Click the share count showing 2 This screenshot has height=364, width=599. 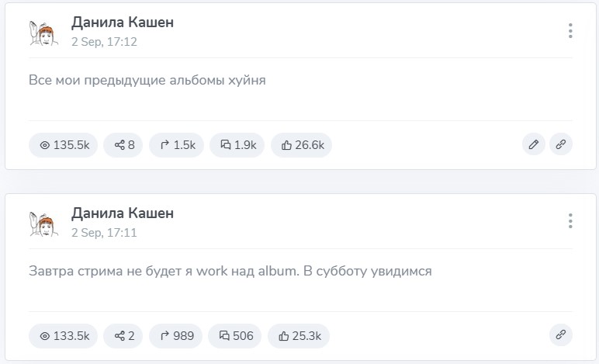pyautogui.click(x=123, y=335)
